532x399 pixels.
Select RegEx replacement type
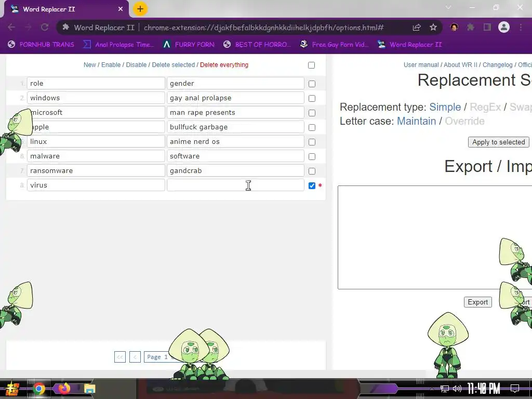(485, 107)
